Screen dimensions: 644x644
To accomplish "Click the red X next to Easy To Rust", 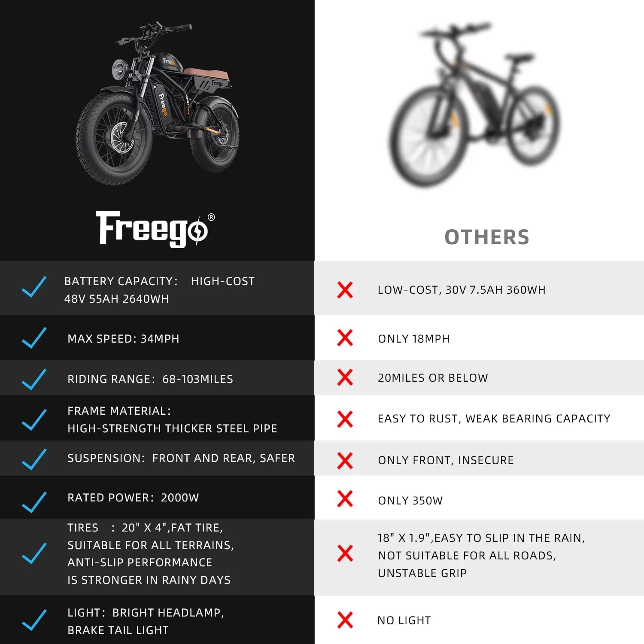I will pyautogui.click(x=345, y=419).
